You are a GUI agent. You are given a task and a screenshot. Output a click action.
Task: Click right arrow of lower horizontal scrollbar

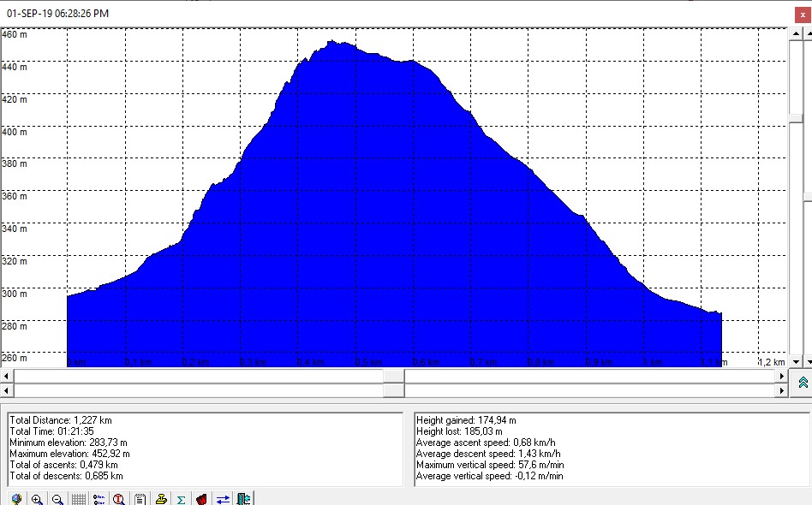coord(780,390)
